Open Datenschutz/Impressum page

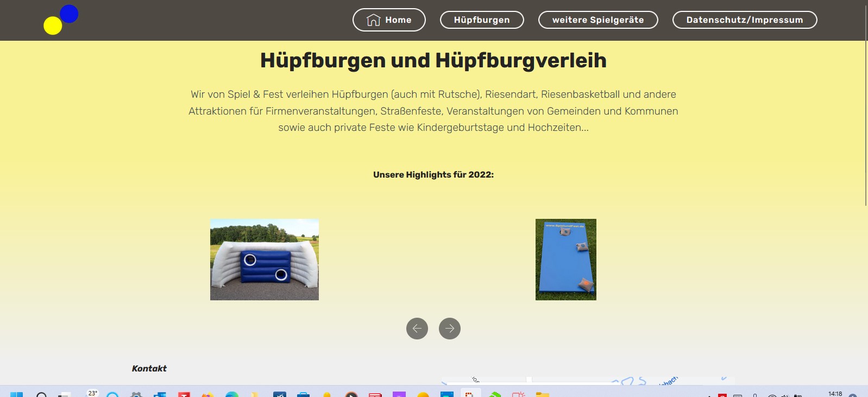pyautogui.click(x=745, y=20)
